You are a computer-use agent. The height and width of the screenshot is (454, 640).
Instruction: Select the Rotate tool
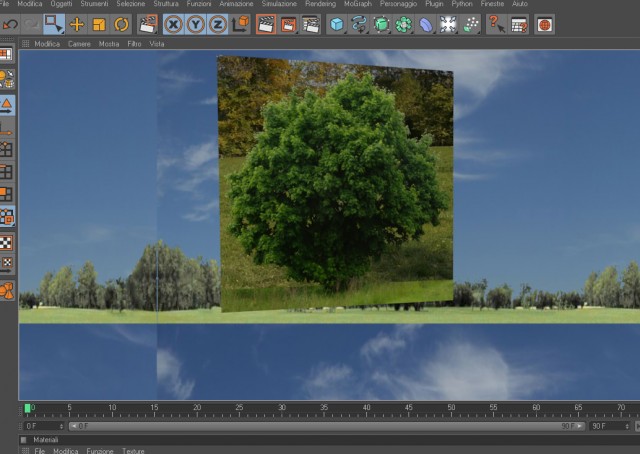[x=121, y=24]
